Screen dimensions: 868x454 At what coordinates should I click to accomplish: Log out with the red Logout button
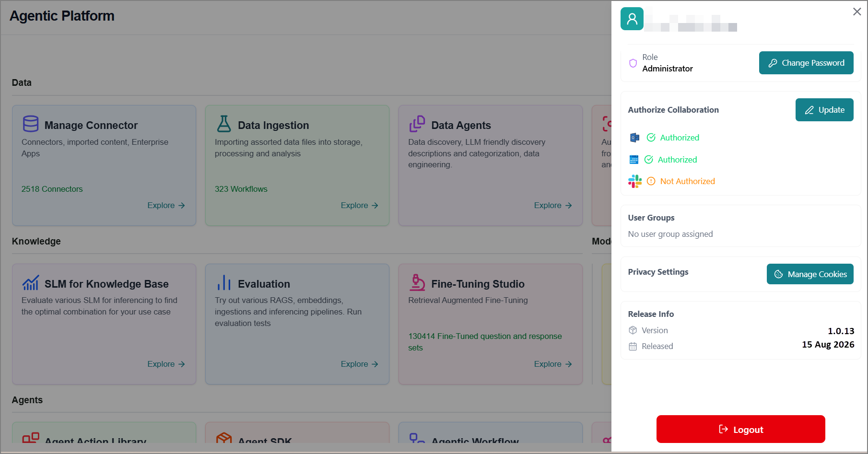coord(741,429)
